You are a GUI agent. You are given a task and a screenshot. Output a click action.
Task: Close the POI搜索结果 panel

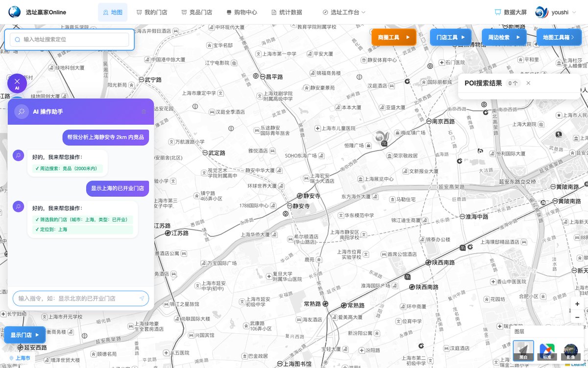click(528, 83)
